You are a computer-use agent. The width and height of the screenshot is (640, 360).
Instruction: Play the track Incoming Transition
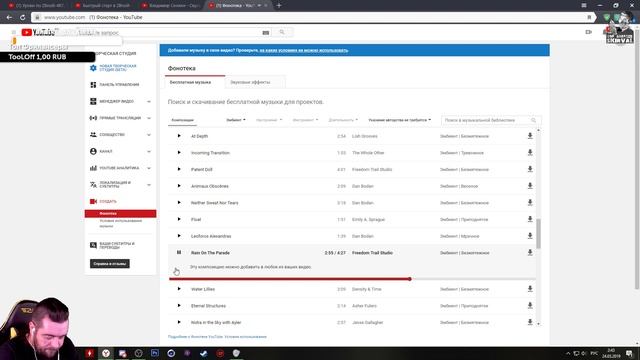[x=179, y=153]
